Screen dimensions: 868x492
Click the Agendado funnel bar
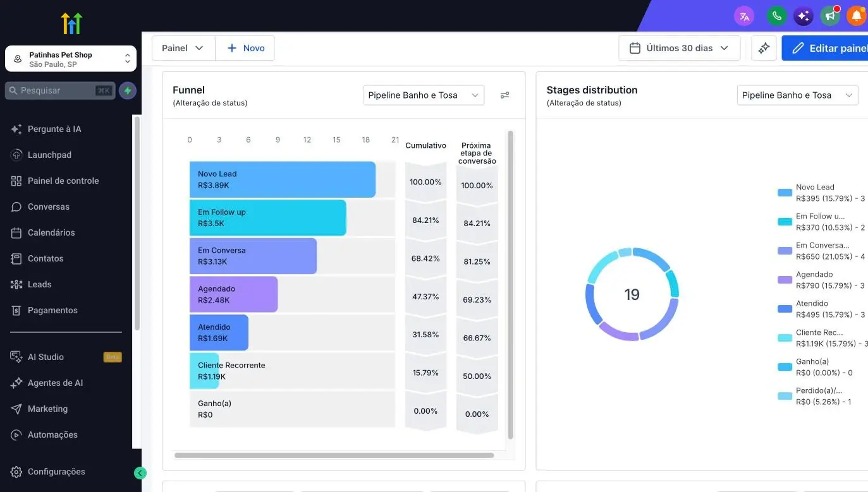234,294
